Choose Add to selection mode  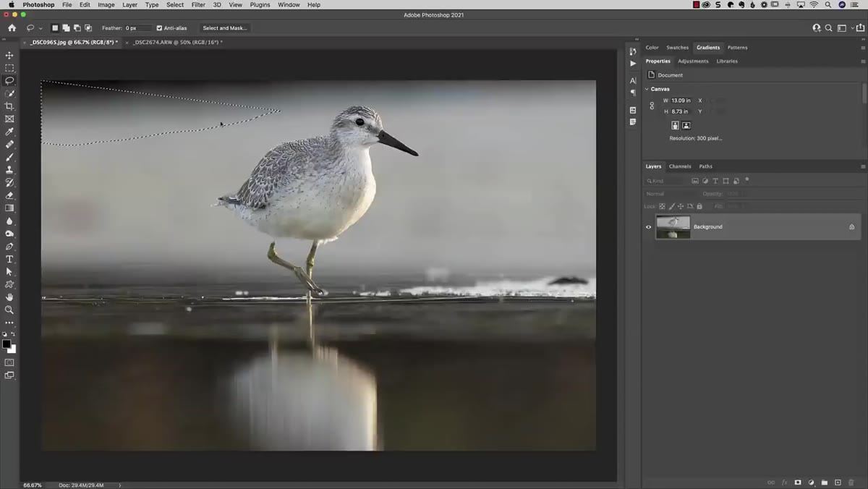coord(66,28)
